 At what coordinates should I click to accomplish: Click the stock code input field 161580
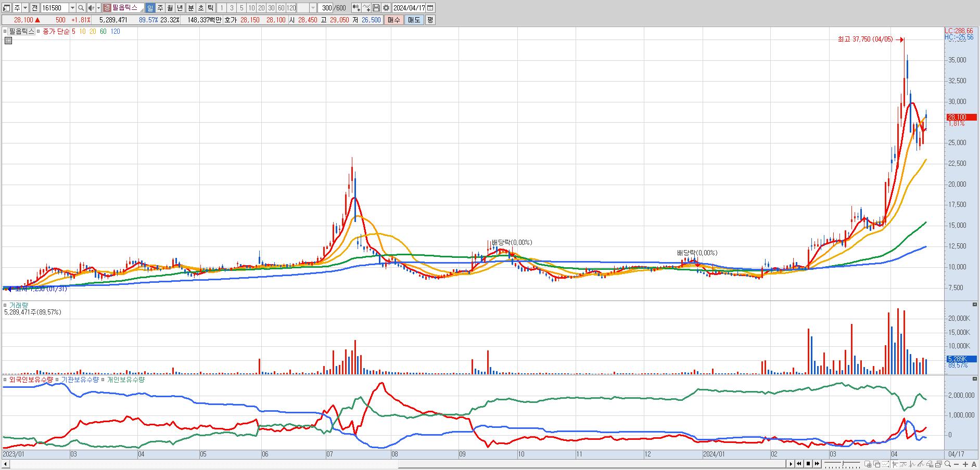(x=55, y=8)
